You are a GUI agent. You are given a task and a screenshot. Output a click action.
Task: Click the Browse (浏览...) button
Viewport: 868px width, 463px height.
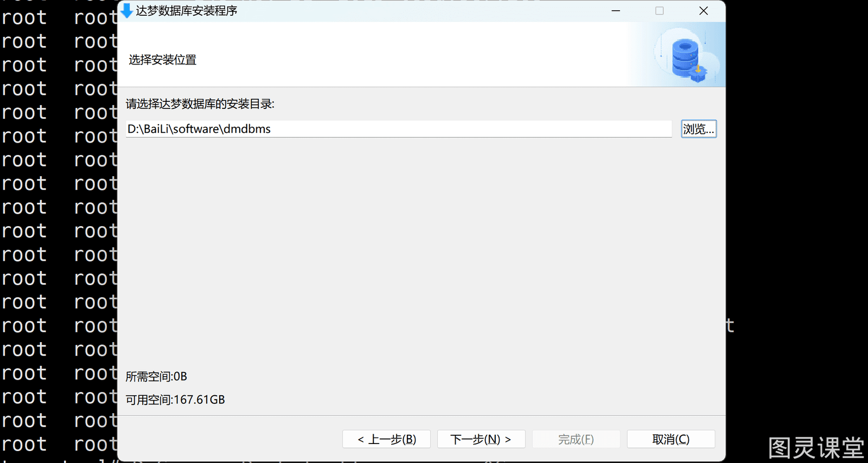tap(699, 129)
